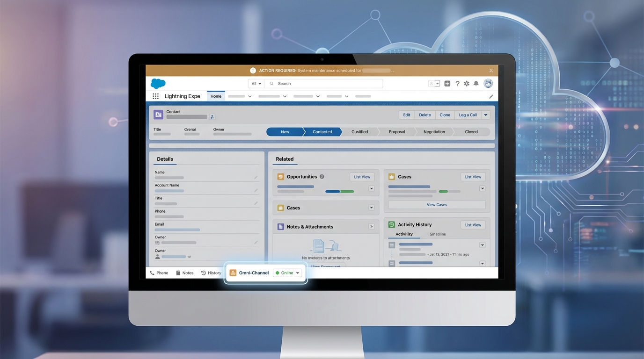
Task: Open Setup via the gear icon
Action: tap(466, 83)
